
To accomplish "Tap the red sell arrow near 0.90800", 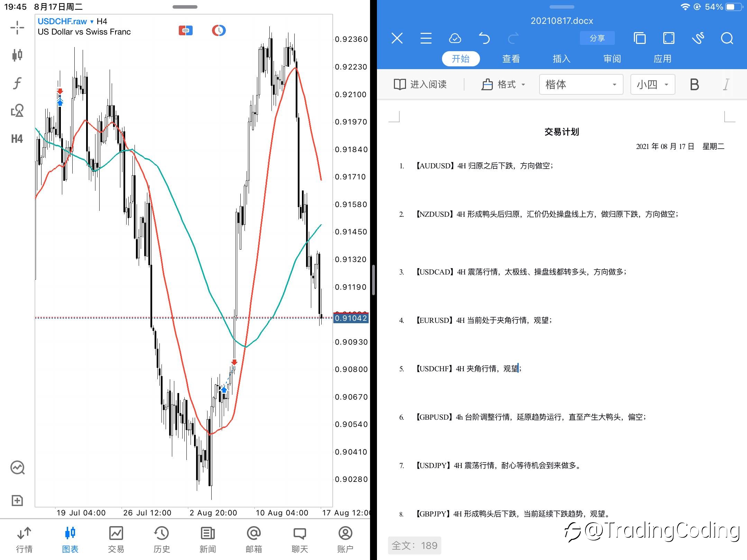I will point(234,362).
